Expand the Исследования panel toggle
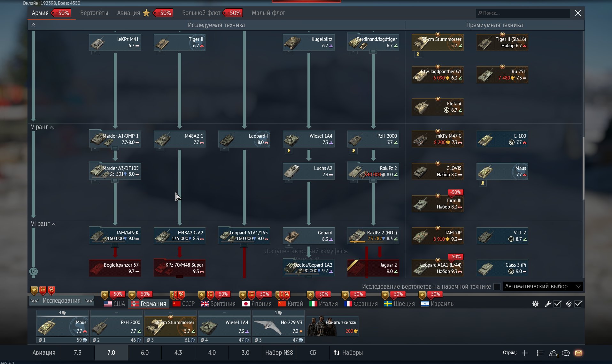 pos(62,301)
